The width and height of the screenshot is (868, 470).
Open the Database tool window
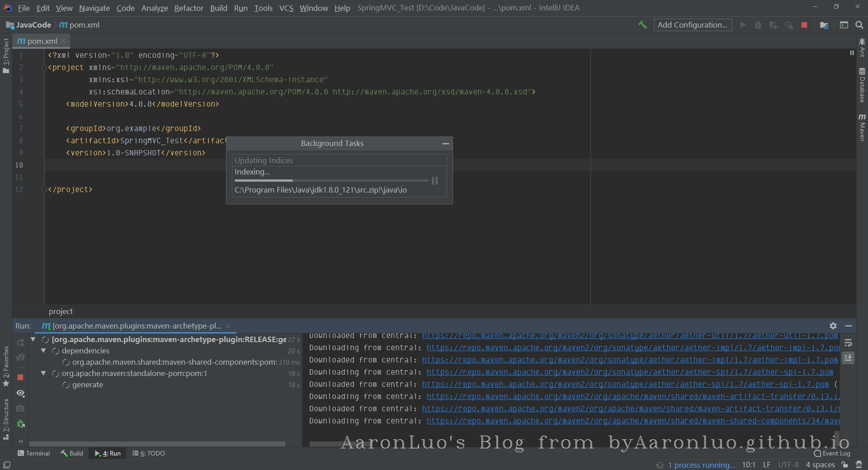(x=862, y=85)
